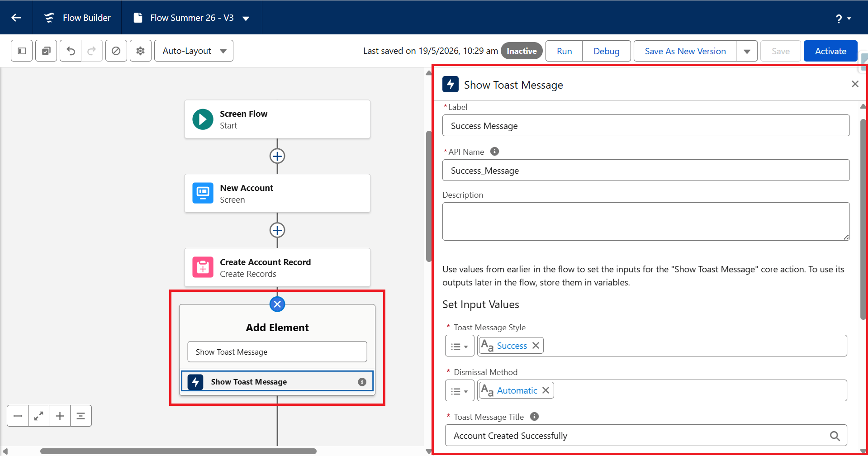
Task: Click the Show Toast Message lightning icon
Action: [451, 84]
